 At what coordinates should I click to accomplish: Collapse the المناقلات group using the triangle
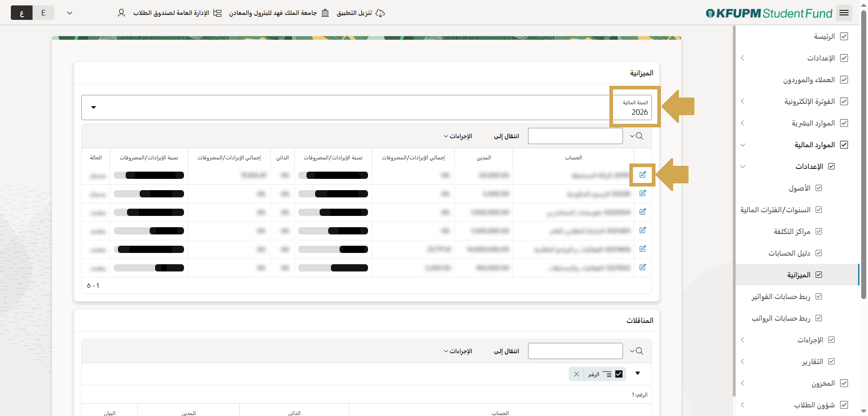coord(637,373)
